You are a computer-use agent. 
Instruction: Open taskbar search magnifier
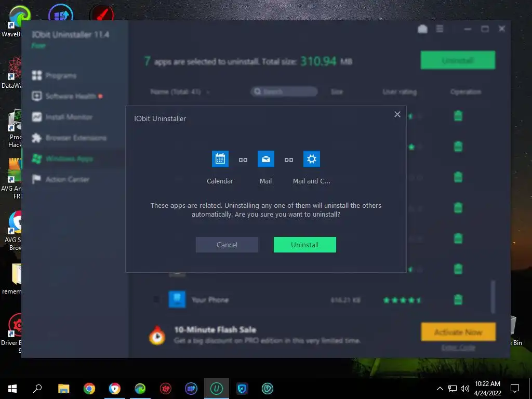(x=37, y=389)
